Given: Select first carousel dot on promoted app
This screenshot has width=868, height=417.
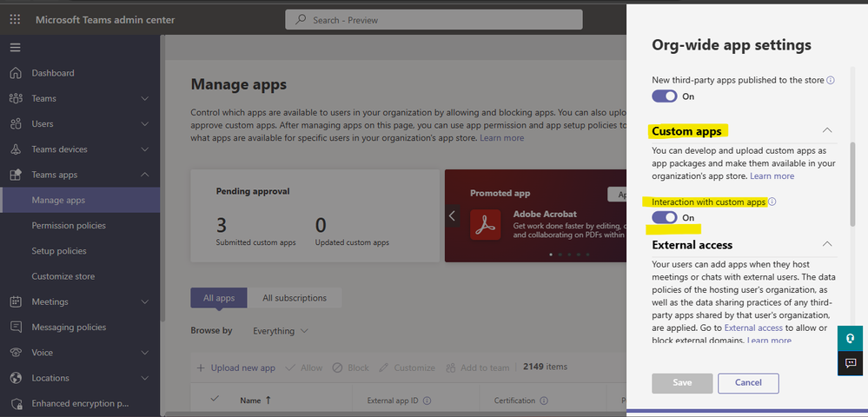Looking at the screenshot, I should click(x=551, y=255).
